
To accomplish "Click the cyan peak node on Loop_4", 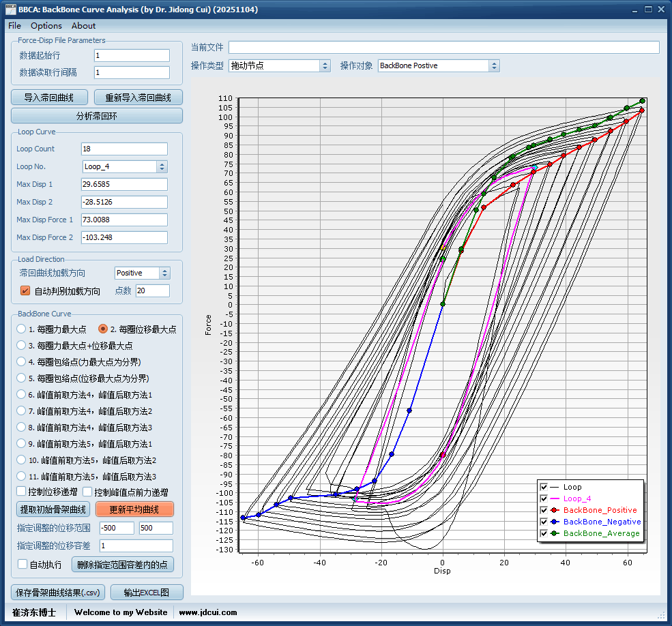I will click(x=535, y=167).
